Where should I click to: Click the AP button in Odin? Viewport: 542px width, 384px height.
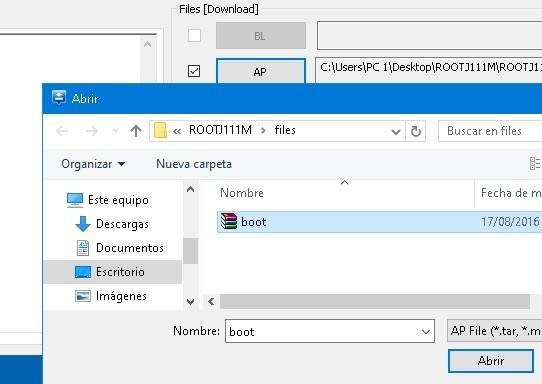(x=261, y=71)
